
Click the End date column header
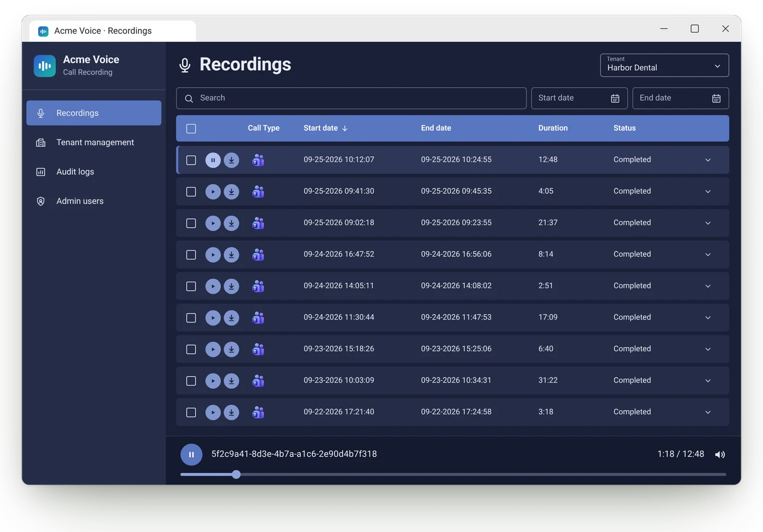pos(436,129)
